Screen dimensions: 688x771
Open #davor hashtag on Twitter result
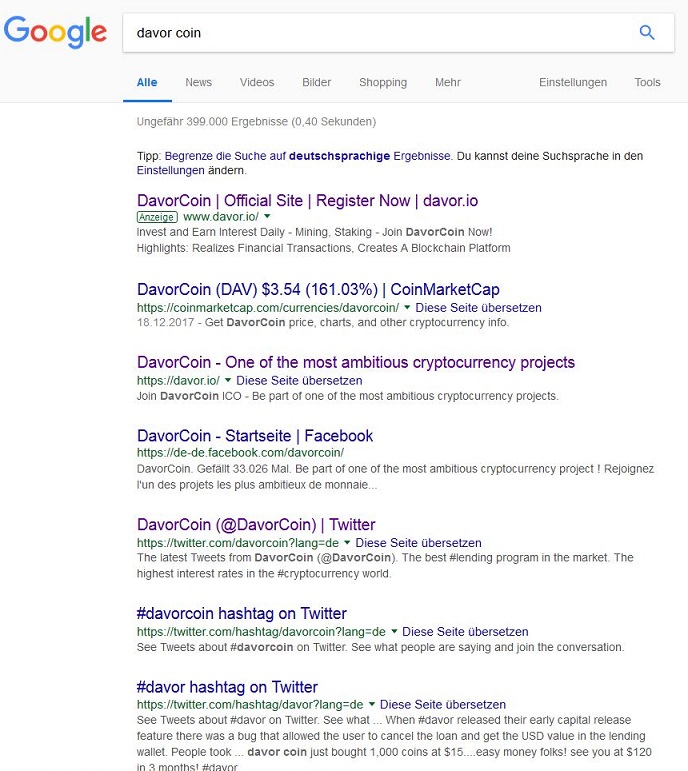[x=227, y=687]
